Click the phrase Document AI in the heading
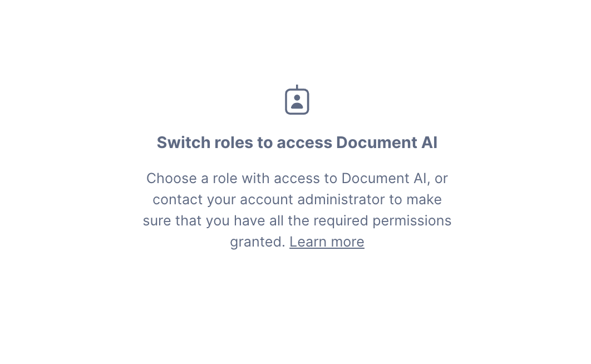 click(x=386, y=142)
